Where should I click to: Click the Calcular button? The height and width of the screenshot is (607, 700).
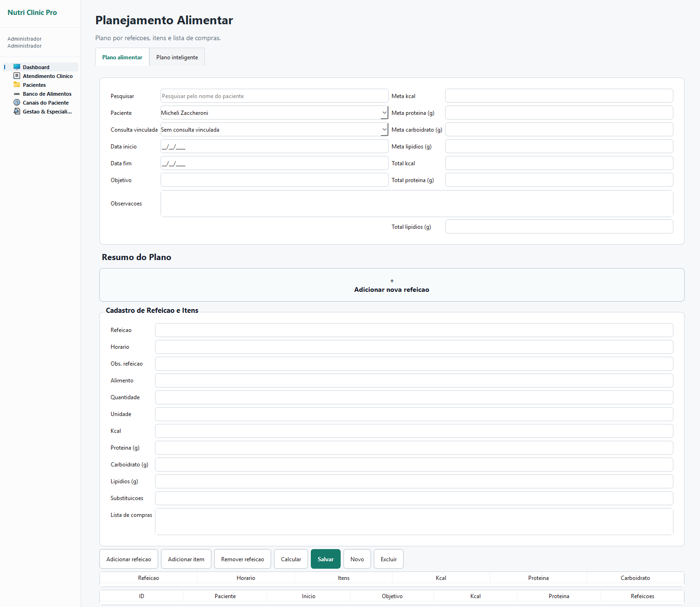pos(291,559)
